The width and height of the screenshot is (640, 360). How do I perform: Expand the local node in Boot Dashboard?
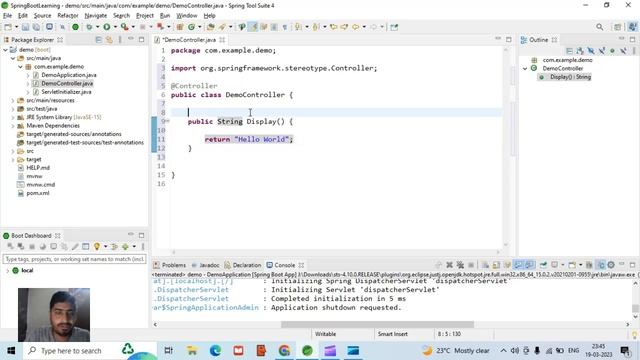[7, 271]
